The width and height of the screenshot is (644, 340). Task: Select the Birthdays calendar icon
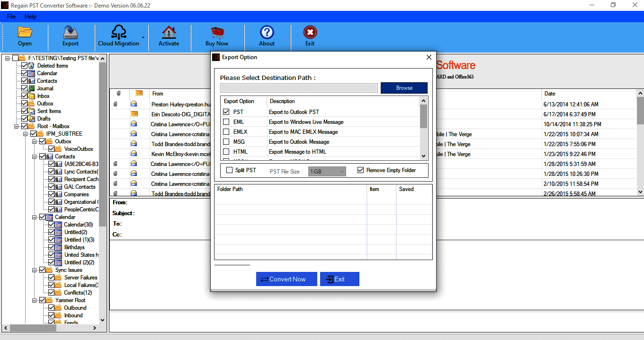point(59,247)
